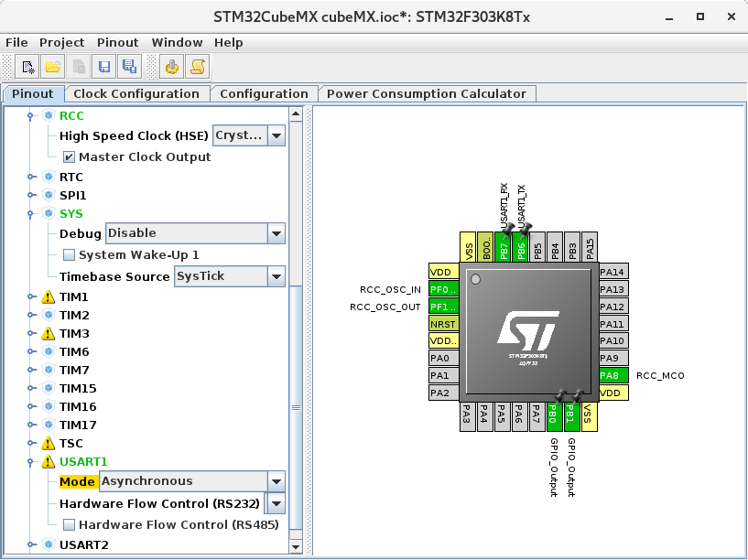Click the scroll report toolbar icon
This screenshot has height=560, width=748.
point(196,66)
